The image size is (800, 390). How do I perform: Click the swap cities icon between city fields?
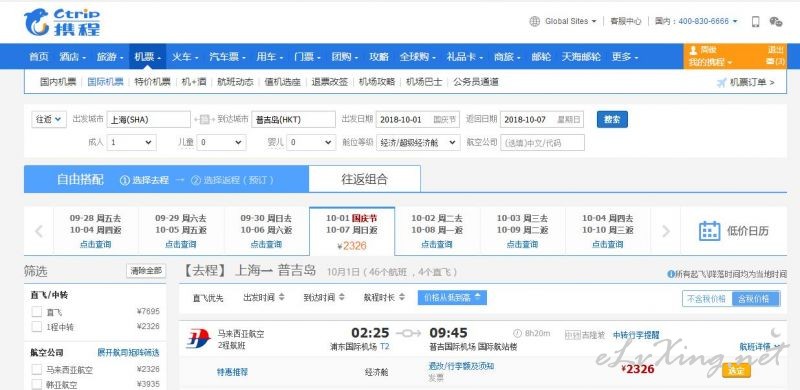pyautogui.click(x=204, y=119)
